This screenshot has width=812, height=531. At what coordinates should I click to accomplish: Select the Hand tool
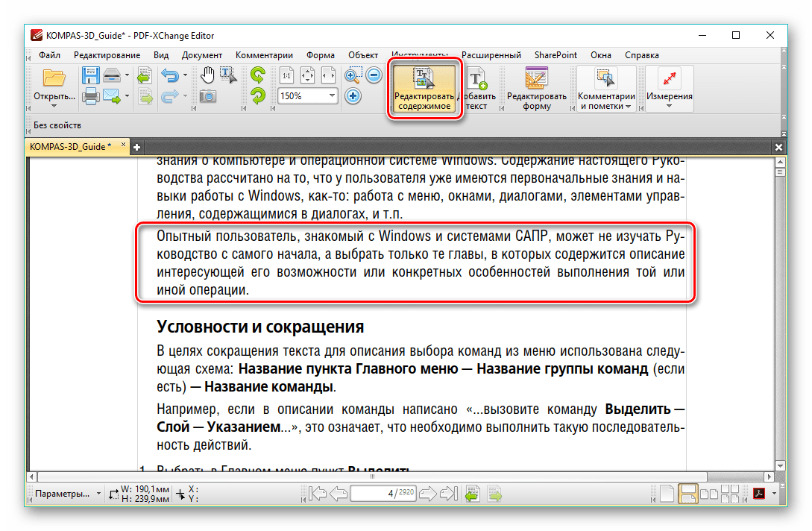pyautogui.click(x=208, y=75)
